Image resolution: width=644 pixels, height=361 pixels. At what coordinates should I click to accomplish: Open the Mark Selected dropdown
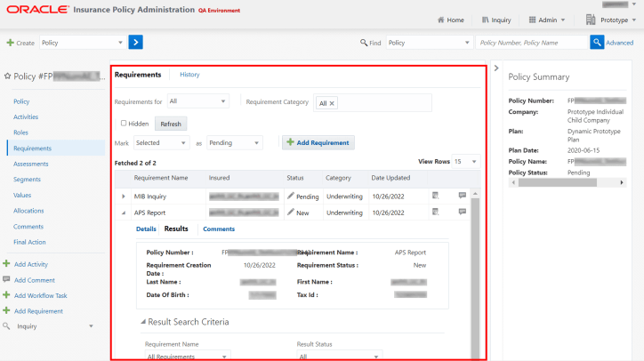coord(161,142)
